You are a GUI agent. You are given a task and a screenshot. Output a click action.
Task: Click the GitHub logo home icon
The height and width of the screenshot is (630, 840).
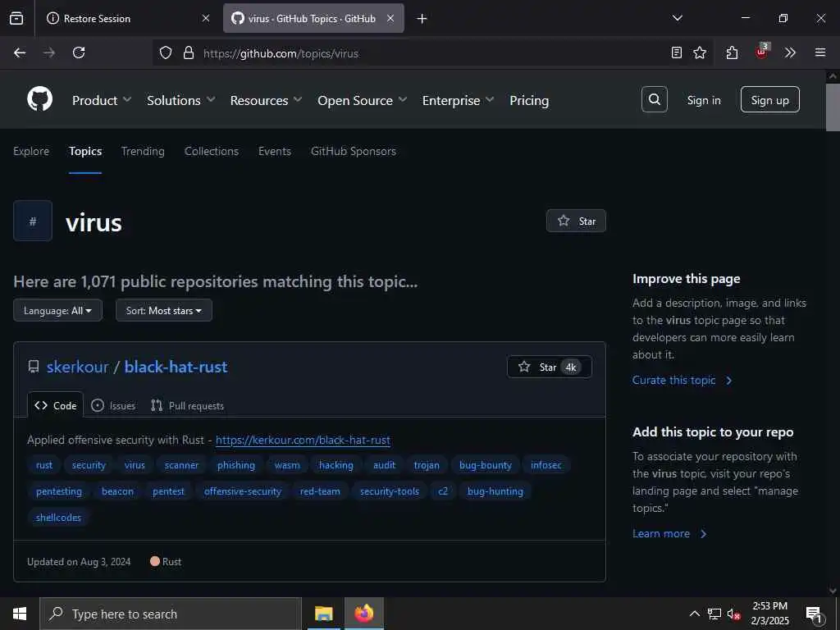[39, 99]
